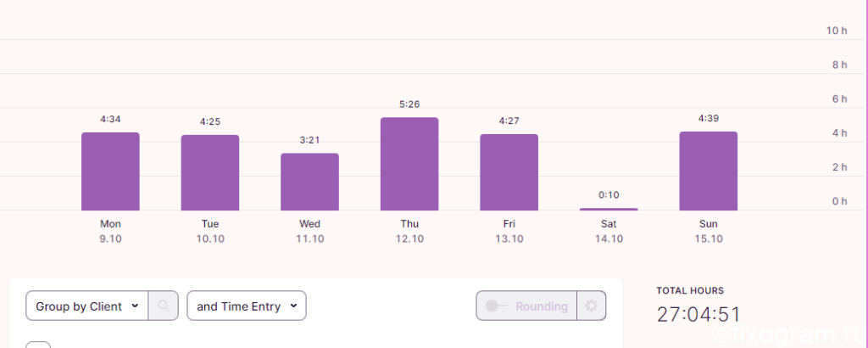This screenshot has height=348, width=868.
Task: Select the Tuesday 4:25 bar
Action: 210,173
